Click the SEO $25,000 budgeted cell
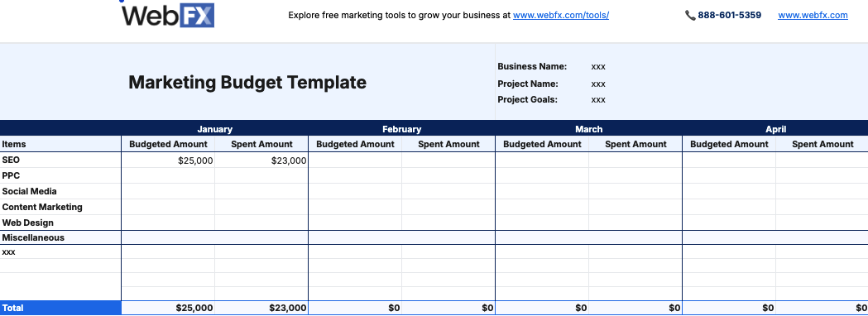868x316 pixels. [x=168, y=160]
